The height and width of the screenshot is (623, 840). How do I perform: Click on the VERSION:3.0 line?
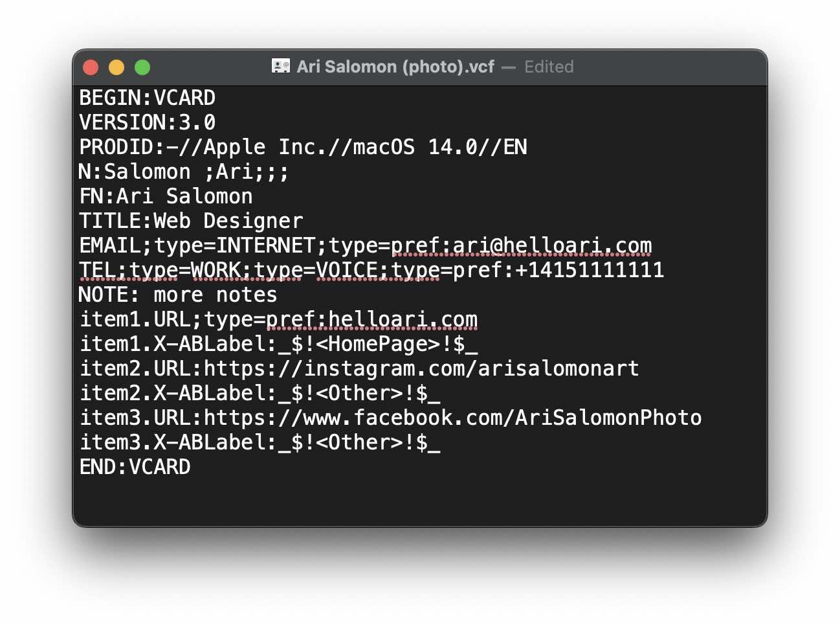coord(147,122)
